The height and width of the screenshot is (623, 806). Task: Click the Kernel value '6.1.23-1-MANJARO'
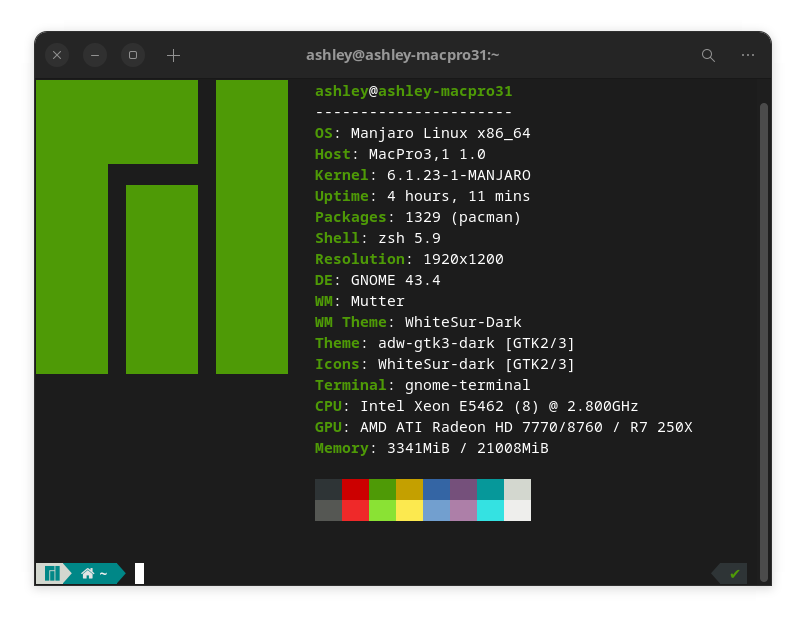(x=459, y=175)
